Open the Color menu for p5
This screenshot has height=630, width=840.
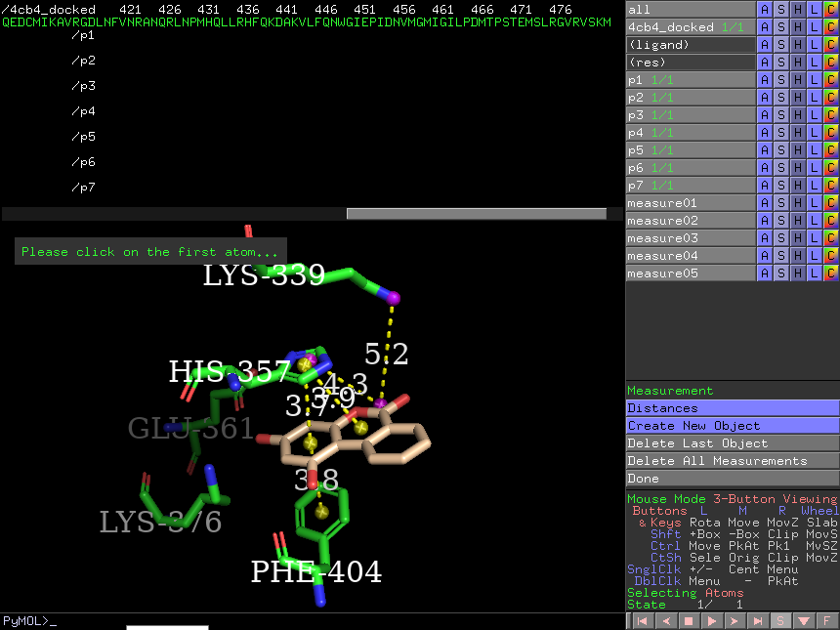pos(831,150)
